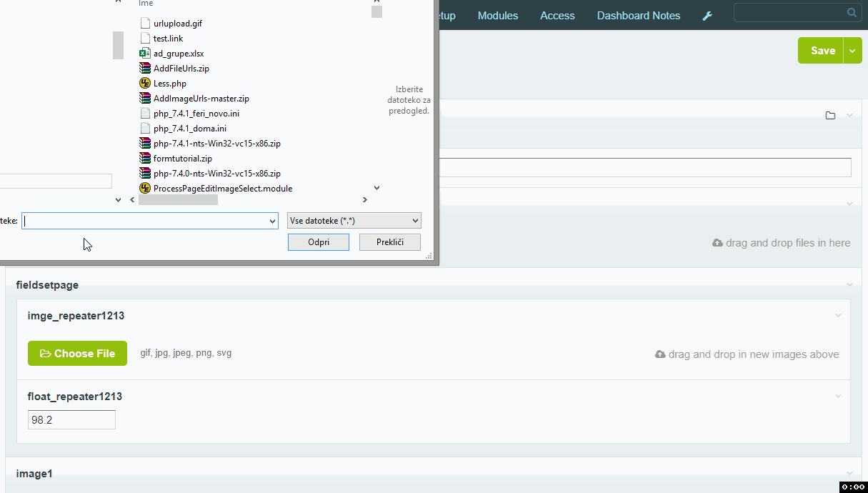Open the Modules menu
868x493 pixels.
[x=498, y=16]
